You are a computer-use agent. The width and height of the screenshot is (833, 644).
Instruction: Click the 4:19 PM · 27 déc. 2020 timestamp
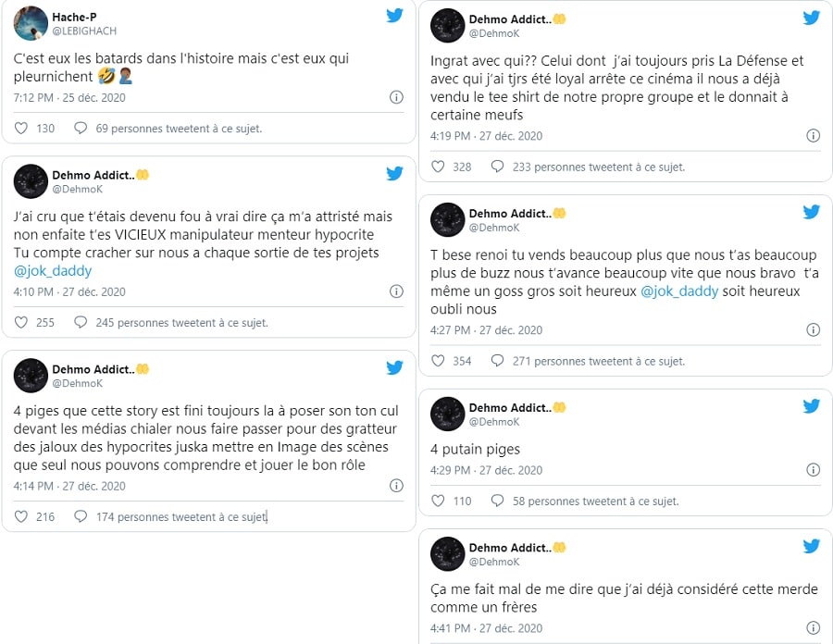click(486, 136)
